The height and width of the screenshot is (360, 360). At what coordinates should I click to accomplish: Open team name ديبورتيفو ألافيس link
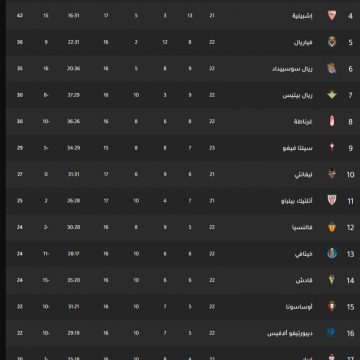click(290, 333)
